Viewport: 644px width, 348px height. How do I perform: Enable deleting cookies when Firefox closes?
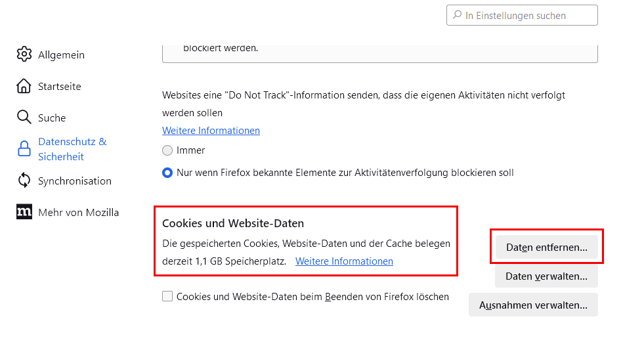point(167,296)
